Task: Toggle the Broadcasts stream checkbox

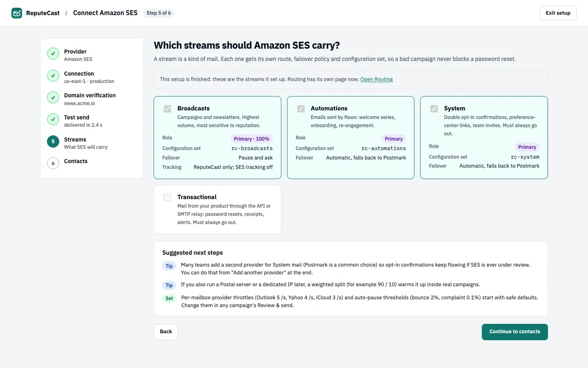Action: 167,109
